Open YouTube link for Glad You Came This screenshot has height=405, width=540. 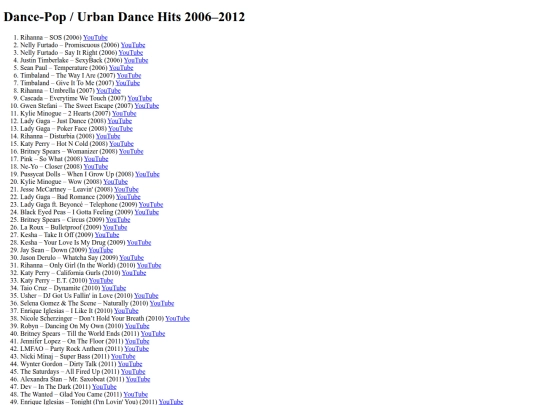[136, 394]
